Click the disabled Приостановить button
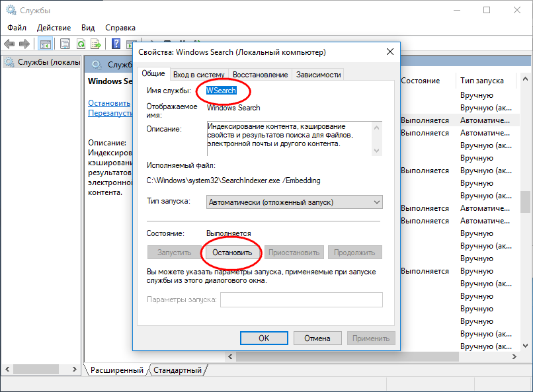 tap(294, 253)
